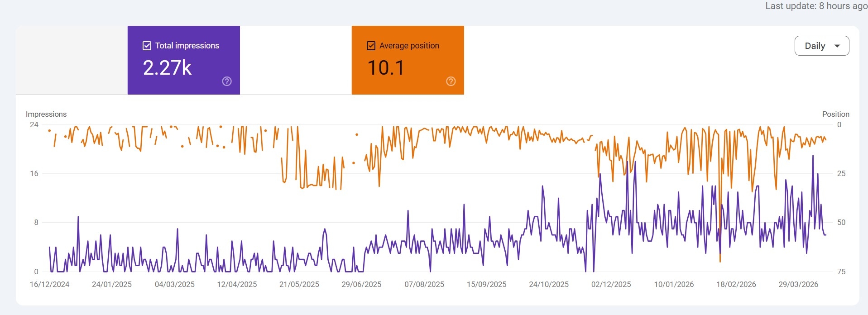Select the 2.27k impressions value
The image size is (868, 315).
[167, 68]
